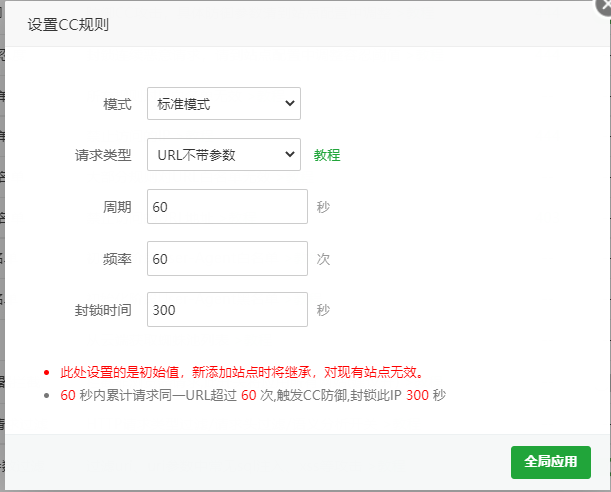Open the 模式 dropdown showing 标准模式
Screen dimensions: 611x492
pyautogui.click(x=224, y=104)
